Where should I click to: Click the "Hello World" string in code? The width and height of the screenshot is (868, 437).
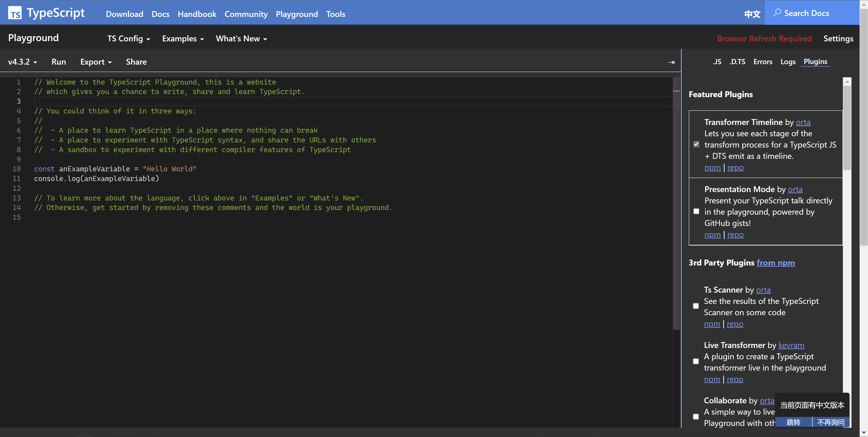(x=170, y=169)
